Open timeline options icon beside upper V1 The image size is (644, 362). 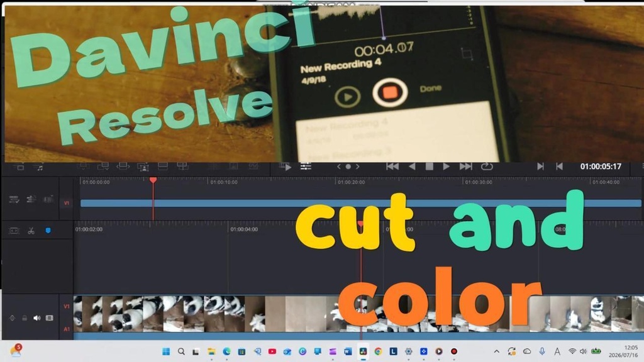pos(14,199)
